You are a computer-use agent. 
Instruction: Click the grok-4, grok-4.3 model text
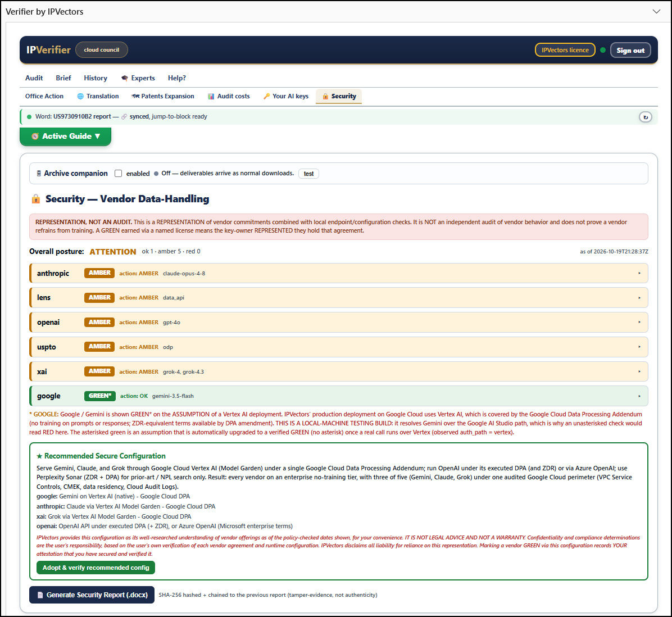coord(183,372)
